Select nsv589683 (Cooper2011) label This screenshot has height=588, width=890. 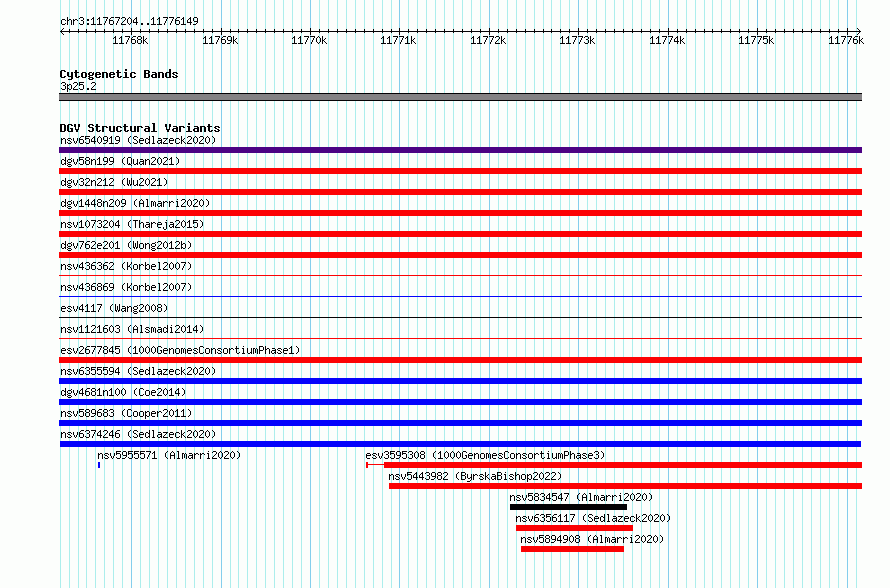pos(126,413)
